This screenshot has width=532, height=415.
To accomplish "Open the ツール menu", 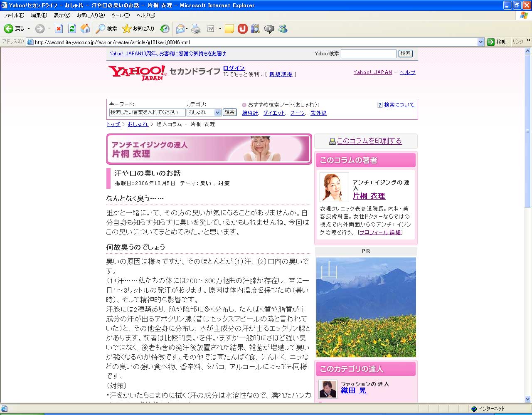I will coord(120,15).
